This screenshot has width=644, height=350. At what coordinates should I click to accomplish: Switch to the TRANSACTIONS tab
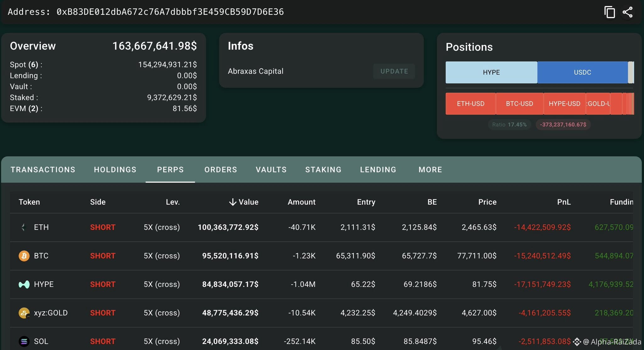43,169
